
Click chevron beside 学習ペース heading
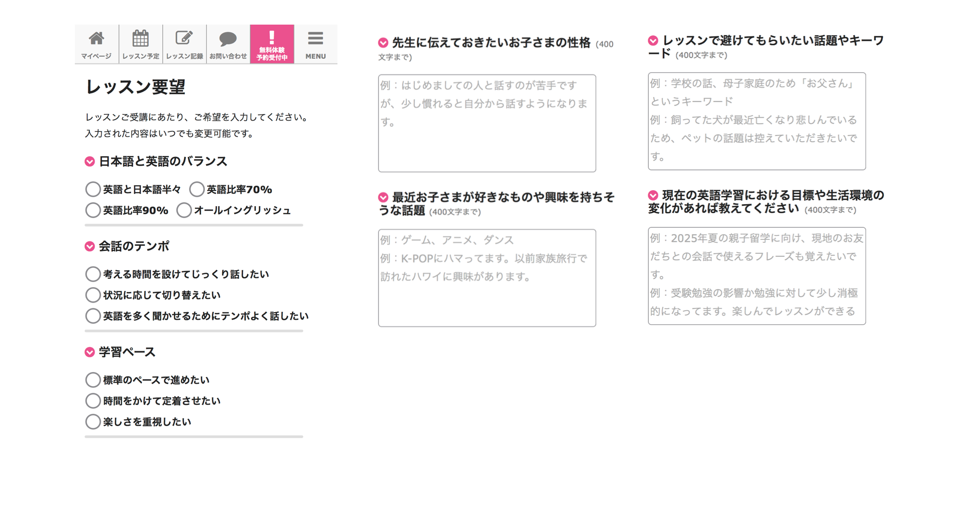pyautogui.click(x=90, y=352)
